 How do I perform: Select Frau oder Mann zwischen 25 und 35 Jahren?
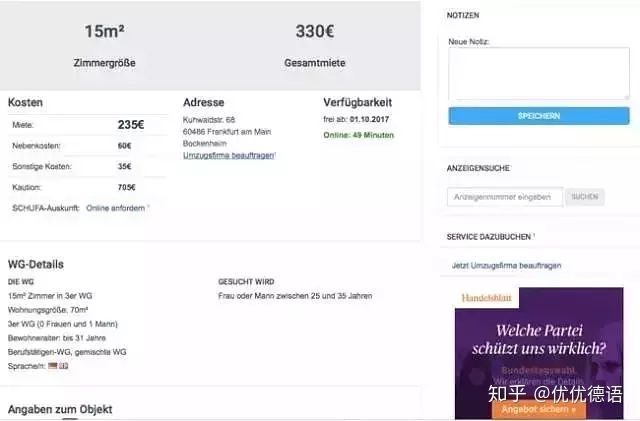(x=295, y=296)
